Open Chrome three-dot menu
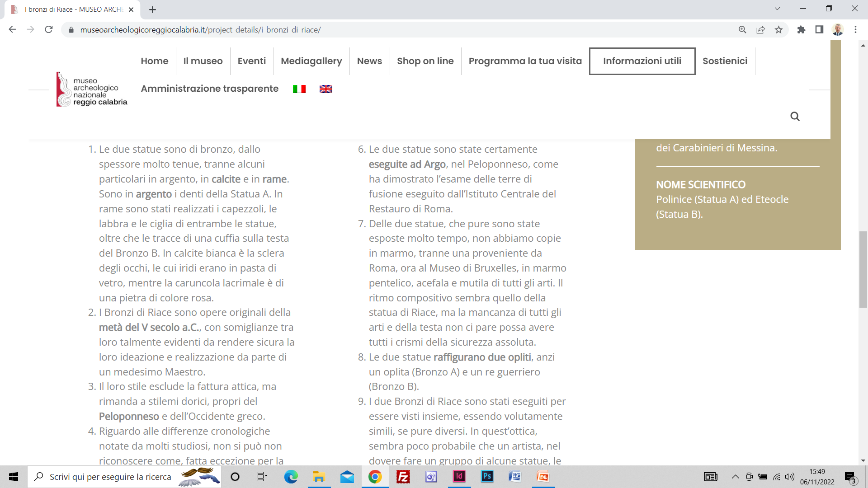Image resolution: width=868 pixels, height=488 pixels. click(x=855, y=30)
